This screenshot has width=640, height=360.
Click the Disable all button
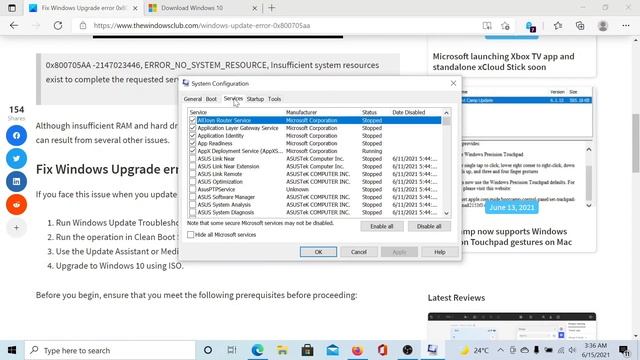click(x=429, y=226)
